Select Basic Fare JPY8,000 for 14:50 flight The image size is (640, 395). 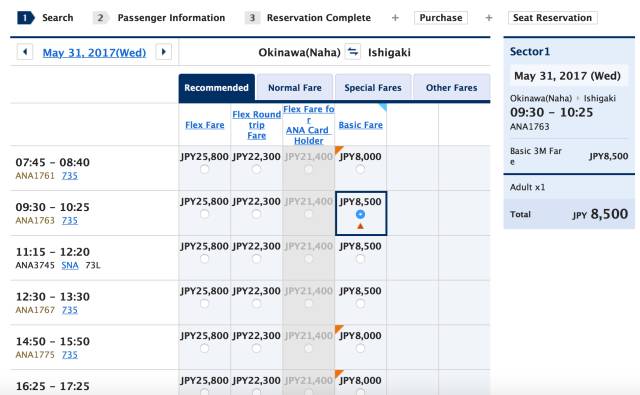coord(360,348)
